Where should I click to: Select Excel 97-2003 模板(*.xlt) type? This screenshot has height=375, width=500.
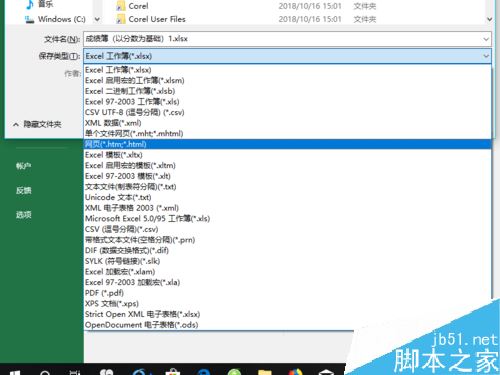click(288, 176)
